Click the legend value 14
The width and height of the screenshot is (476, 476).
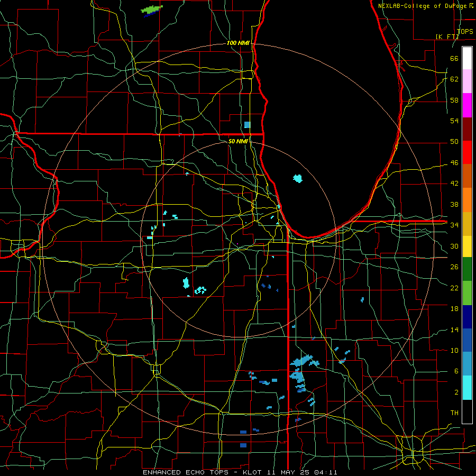tap(454, 329)
